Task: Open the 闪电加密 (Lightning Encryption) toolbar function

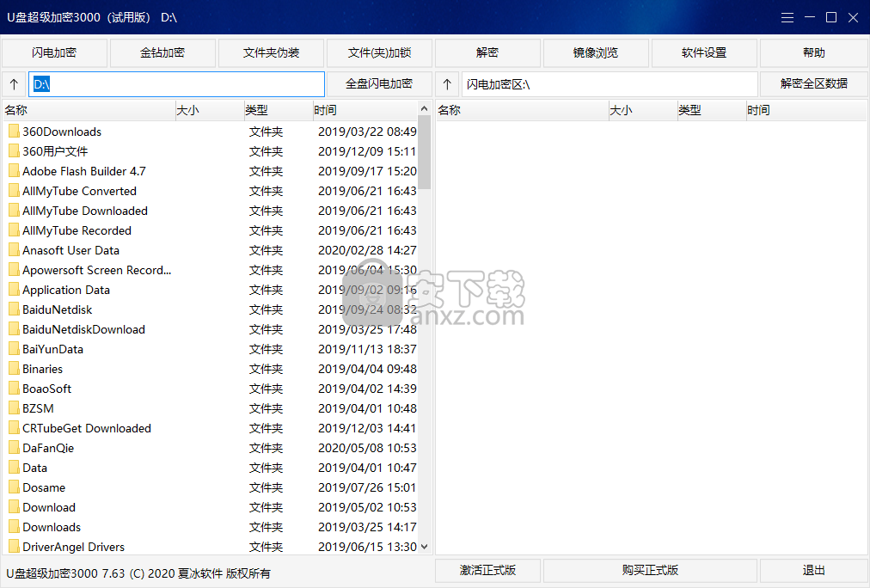Action: (53, 52)
